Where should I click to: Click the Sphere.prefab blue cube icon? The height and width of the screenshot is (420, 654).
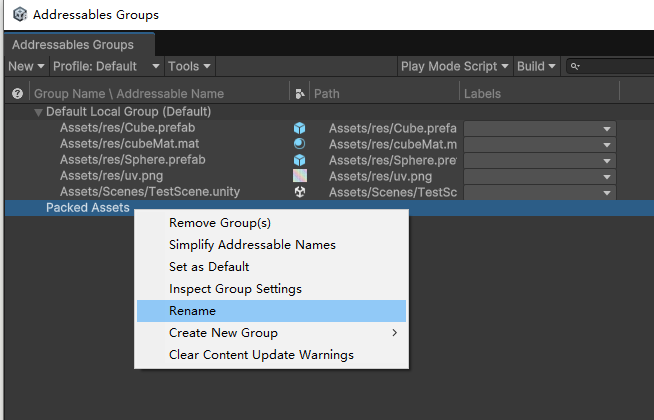299,160
